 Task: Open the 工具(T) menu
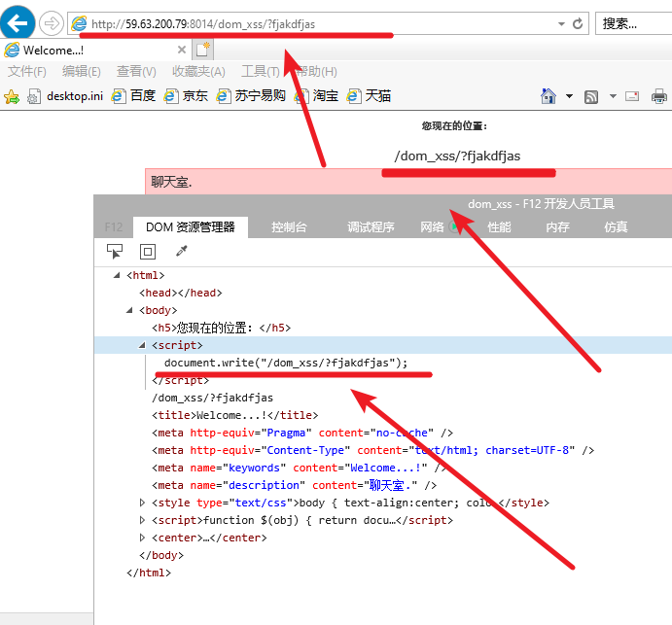(x=260, y=71)
